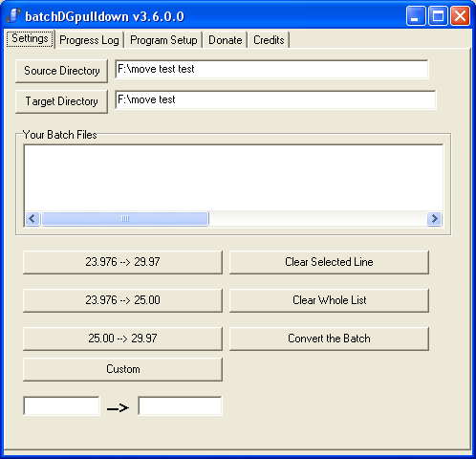Click the horizontal scrollbar thumb in batch list

125,219
